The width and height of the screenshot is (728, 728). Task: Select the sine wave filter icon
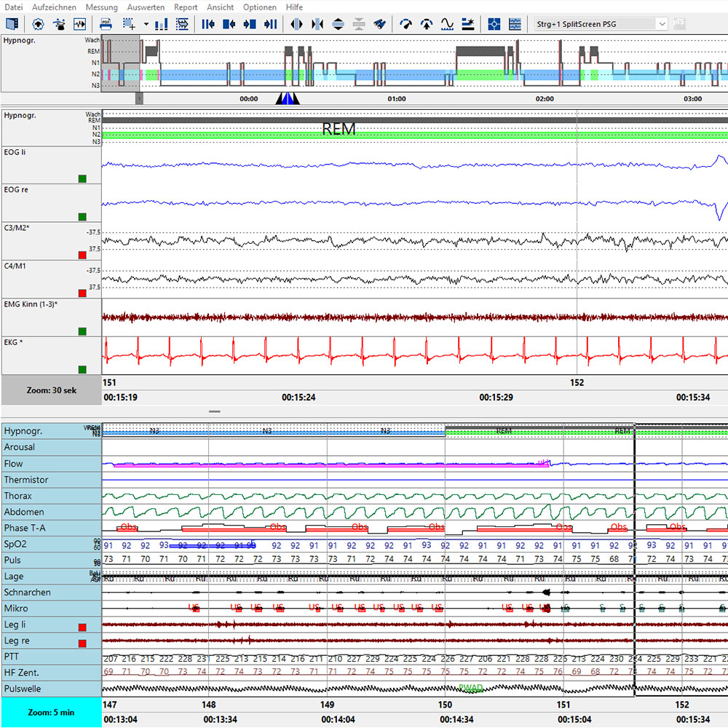447,24
